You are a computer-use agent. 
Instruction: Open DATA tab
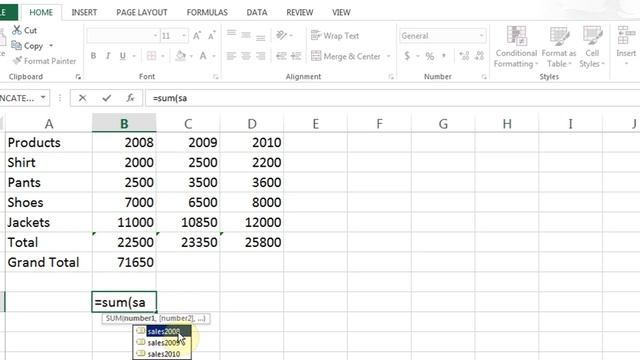click(257, 12)
